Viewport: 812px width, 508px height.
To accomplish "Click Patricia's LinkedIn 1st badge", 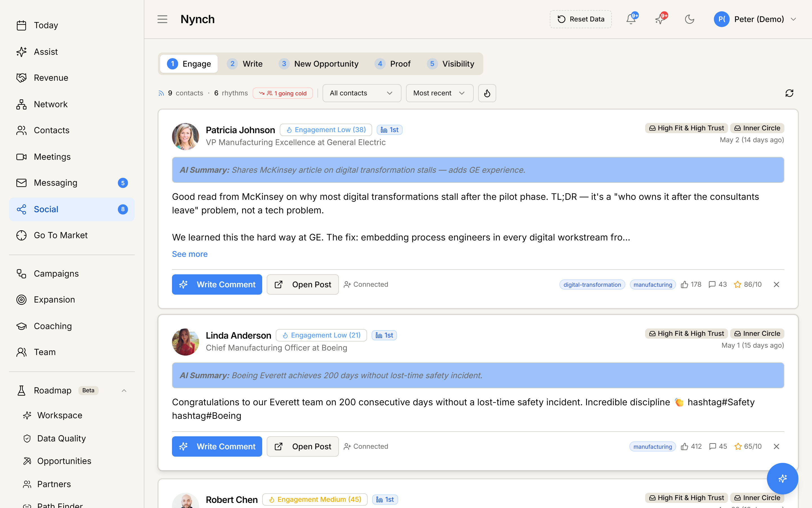I will pyautogui.click(x=389, y=130).
